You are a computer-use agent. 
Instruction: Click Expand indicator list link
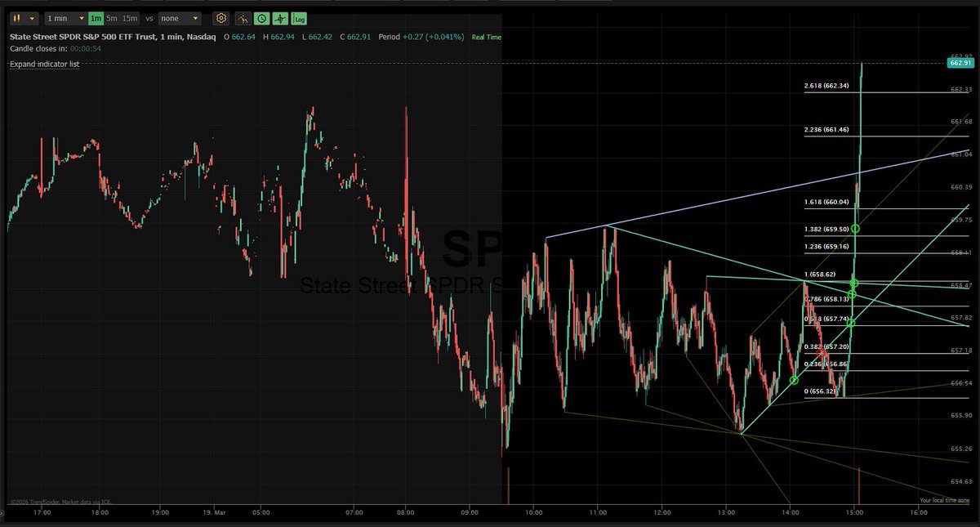tap(44, 63)
